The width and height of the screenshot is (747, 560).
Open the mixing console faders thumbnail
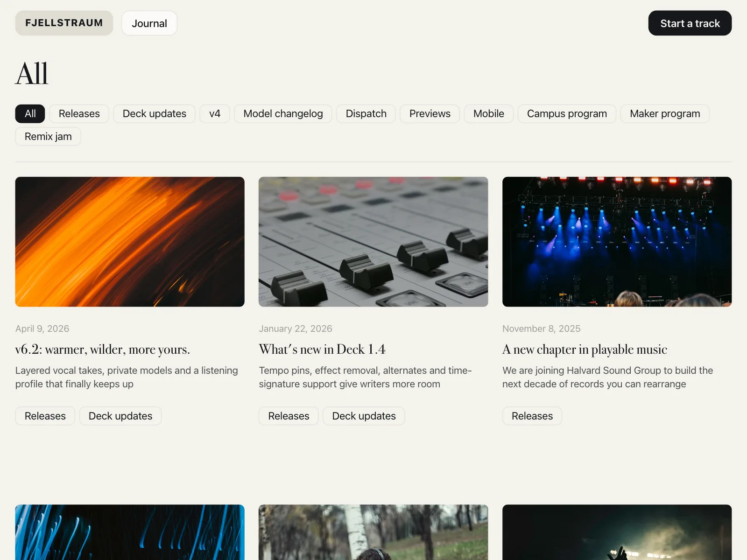pyautogui.click(x=373, y=242)
